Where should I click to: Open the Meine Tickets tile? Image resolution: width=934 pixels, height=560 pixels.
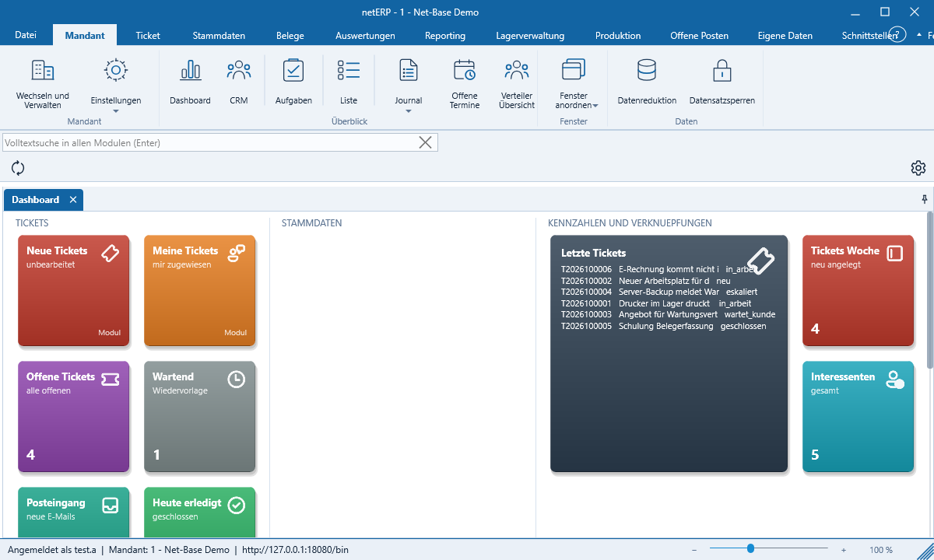pyautogui.click(x=200, y=291)
